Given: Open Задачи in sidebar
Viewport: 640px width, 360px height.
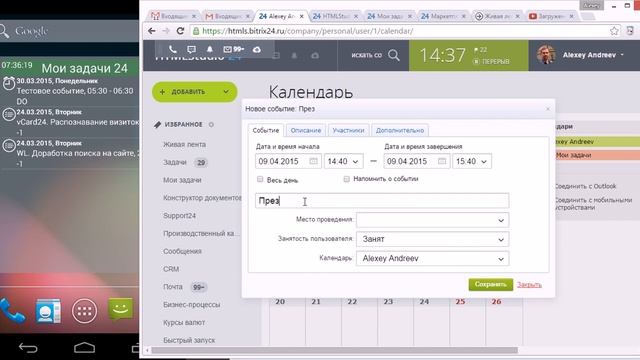Looking at the screenshot, I should coord(175,162).
